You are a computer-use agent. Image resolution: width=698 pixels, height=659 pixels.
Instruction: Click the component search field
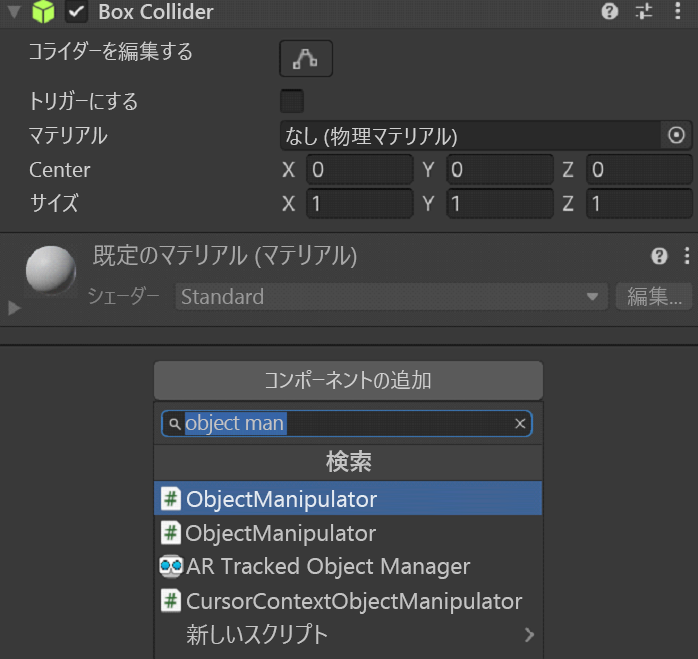click(347, 423)
